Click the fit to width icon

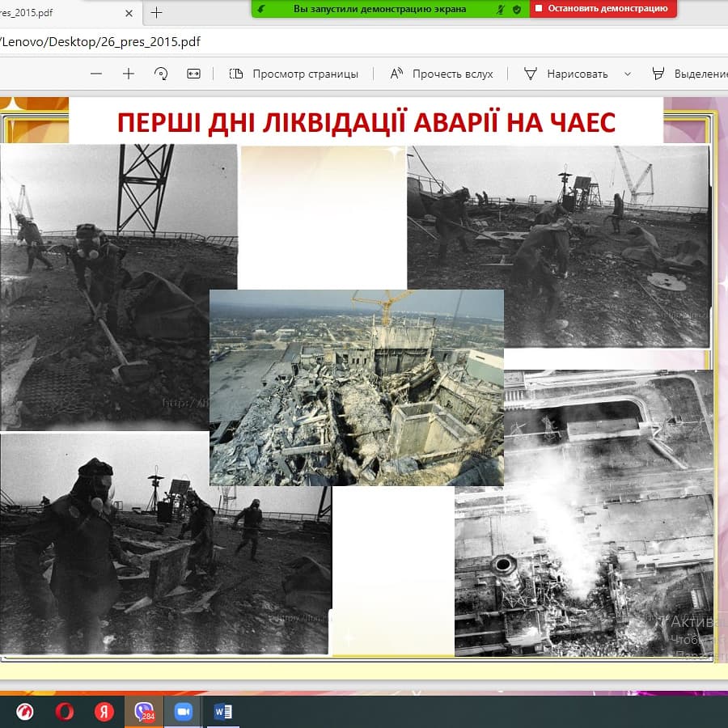click(x=193, y=74)
